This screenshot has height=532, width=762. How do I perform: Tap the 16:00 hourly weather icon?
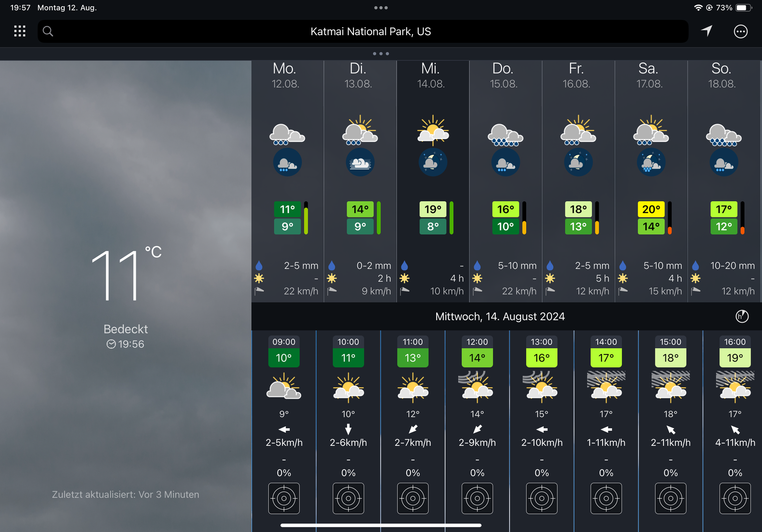pos(735,386)
